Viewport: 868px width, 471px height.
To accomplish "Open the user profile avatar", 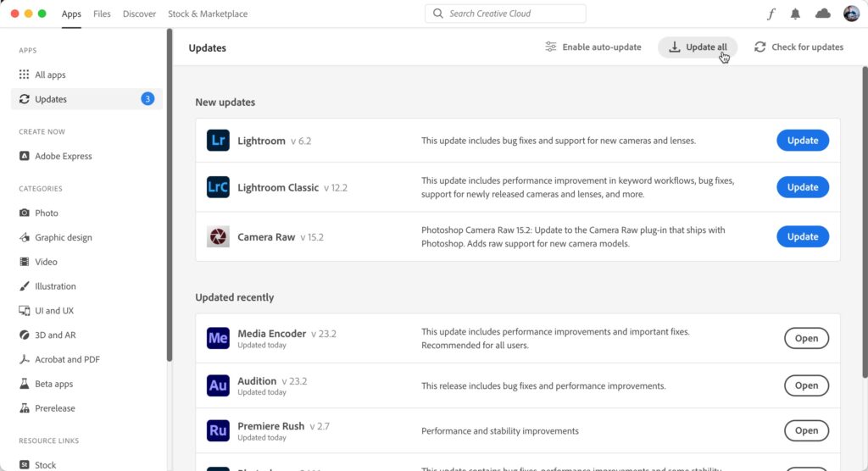I will (x=851, y=14).
